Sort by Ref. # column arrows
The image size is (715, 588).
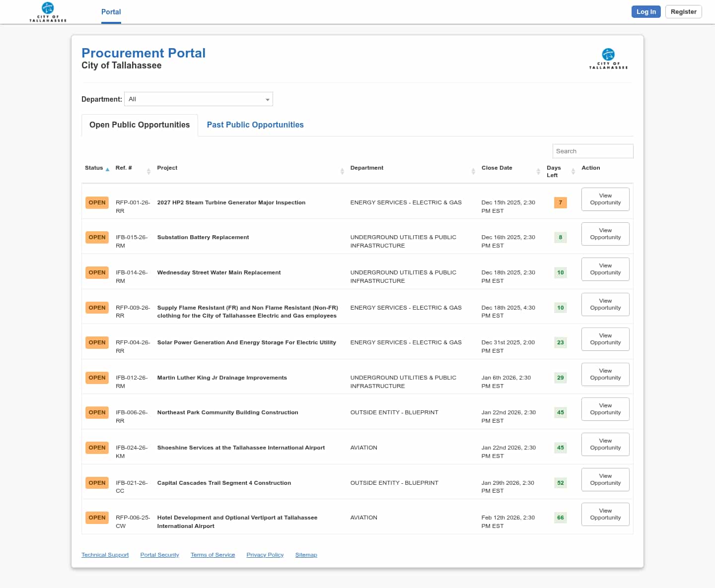pos(148,171)
